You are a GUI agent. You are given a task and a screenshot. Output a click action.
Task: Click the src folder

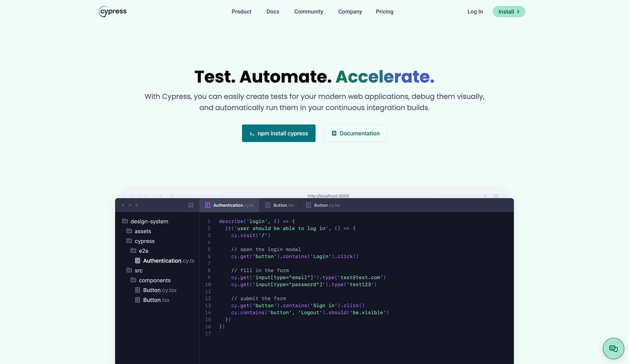[x=135, y=271]
